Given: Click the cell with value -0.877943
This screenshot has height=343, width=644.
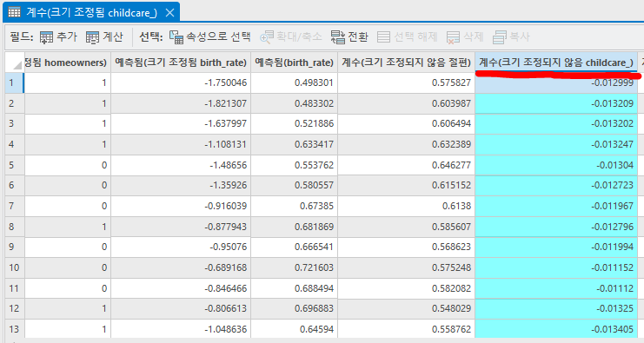Looking at the screenshot, I should 181,227.
